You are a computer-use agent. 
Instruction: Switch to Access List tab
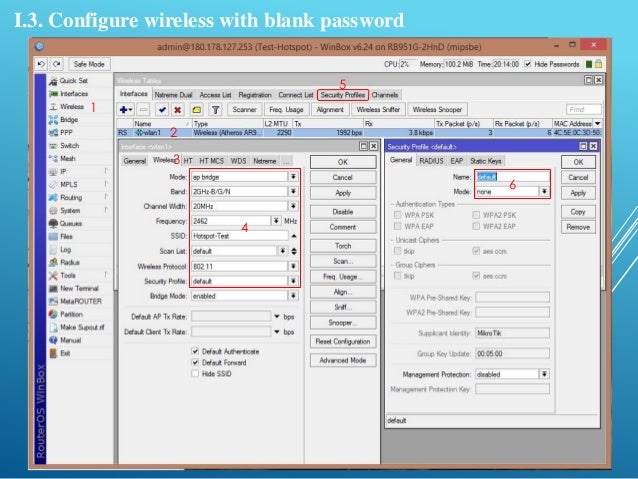point(215,95)
